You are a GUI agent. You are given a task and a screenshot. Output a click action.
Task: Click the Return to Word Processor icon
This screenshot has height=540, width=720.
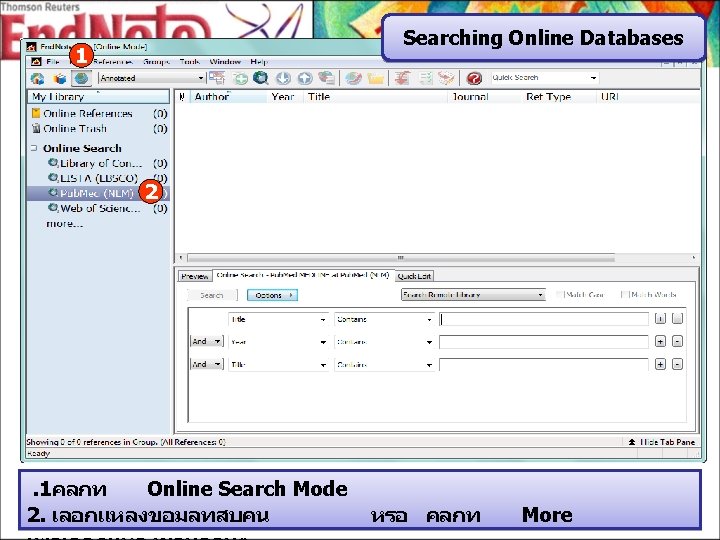tap(446, 78)
